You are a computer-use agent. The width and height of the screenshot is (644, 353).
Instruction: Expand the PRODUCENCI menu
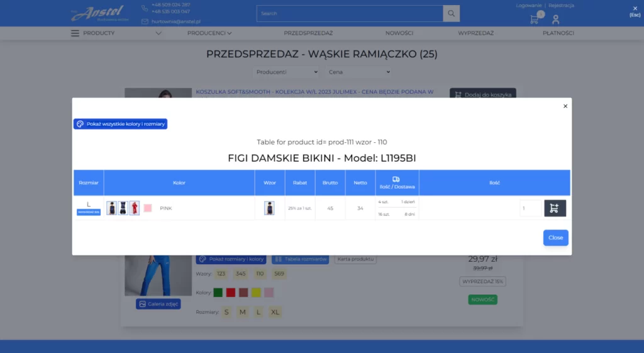[x=209, y=33]
